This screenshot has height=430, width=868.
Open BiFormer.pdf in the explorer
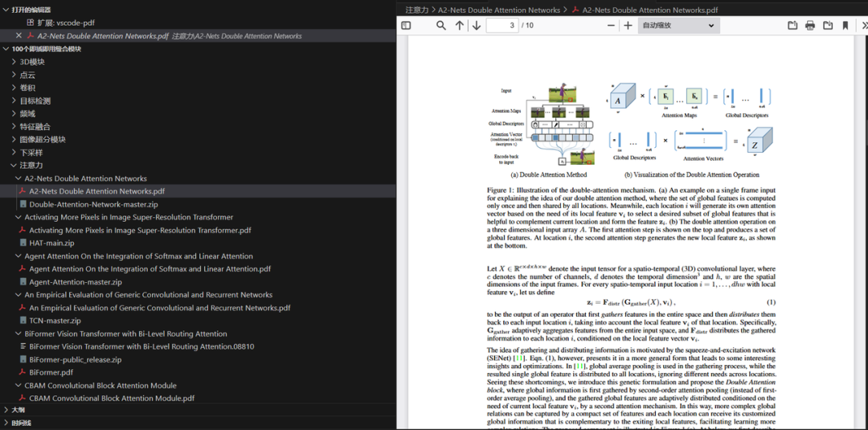(51, 372)
